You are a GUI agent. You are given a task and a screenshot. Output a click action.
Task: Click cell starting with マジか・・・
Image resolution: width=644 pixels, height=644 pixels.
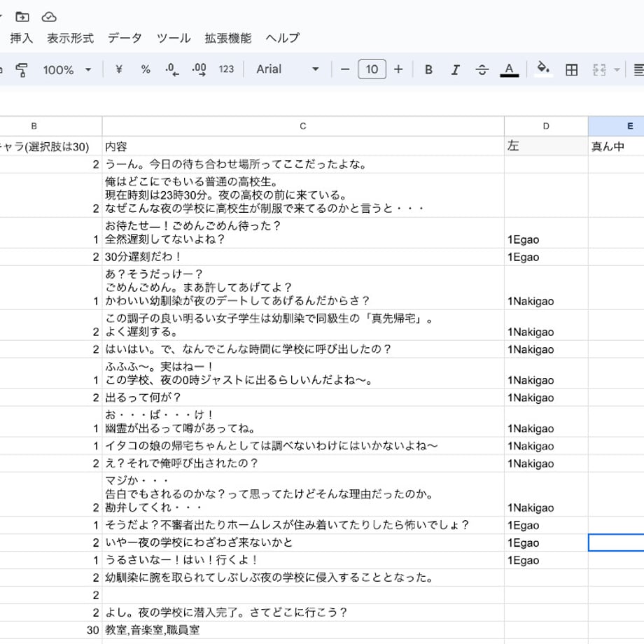coord(303,494)
